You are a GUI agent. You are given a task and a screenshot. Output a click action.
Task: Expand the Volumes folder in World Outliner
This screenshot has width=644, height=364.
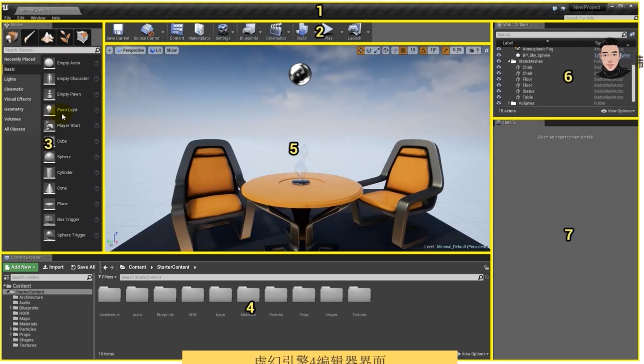509,103
